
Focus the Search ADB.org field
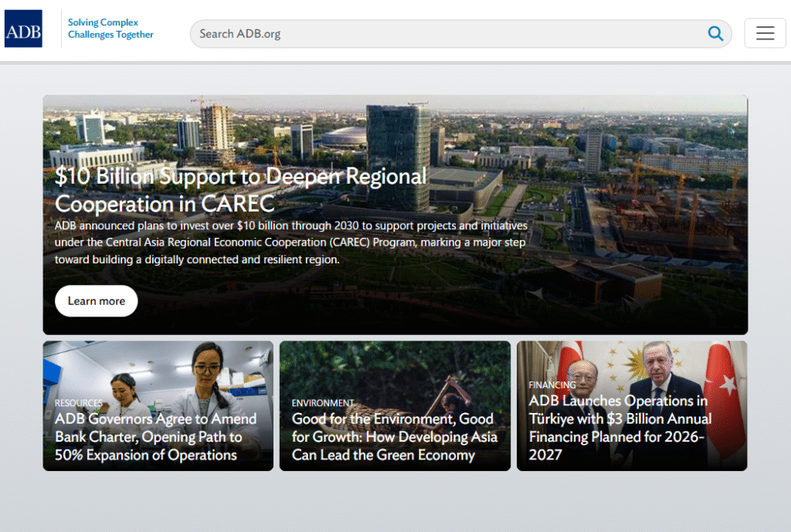tap(448, 33)
